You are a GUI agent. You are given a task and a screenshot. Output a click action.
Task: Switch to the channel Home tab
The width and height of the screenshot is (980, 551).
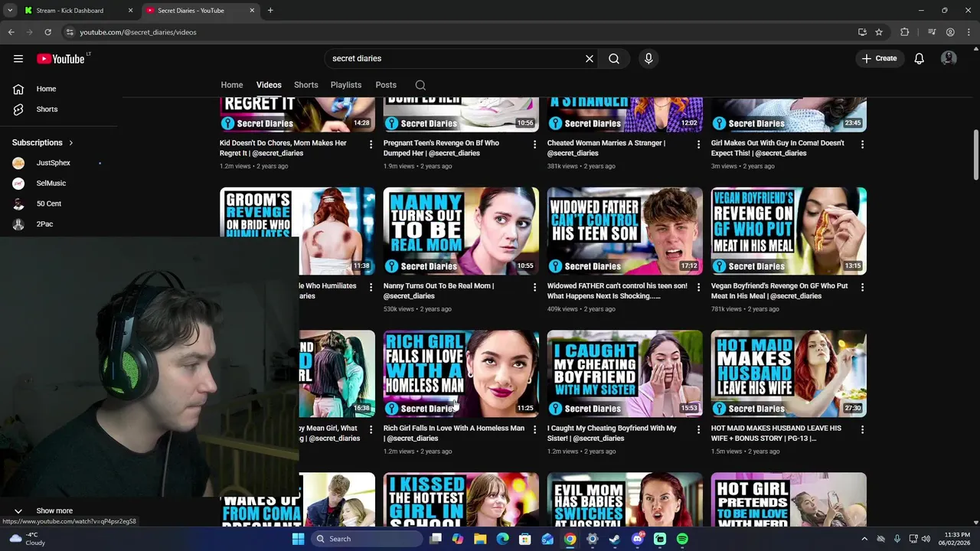tap(232, 85)
